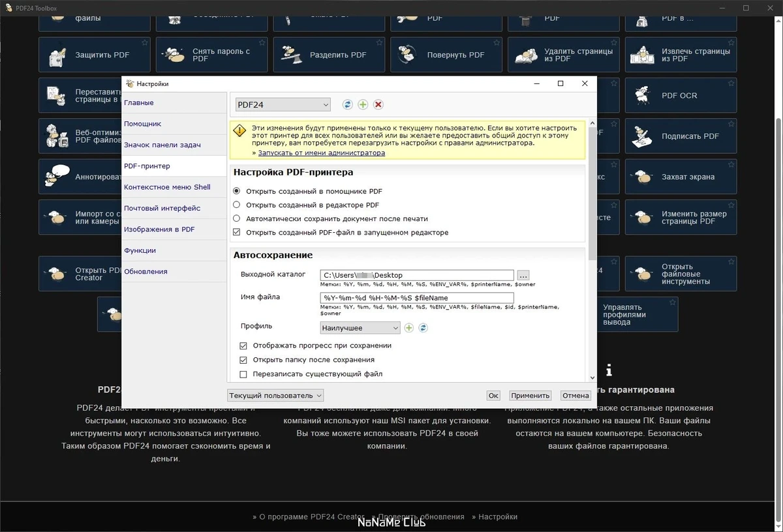Click the Отмена button

[576, 396]
